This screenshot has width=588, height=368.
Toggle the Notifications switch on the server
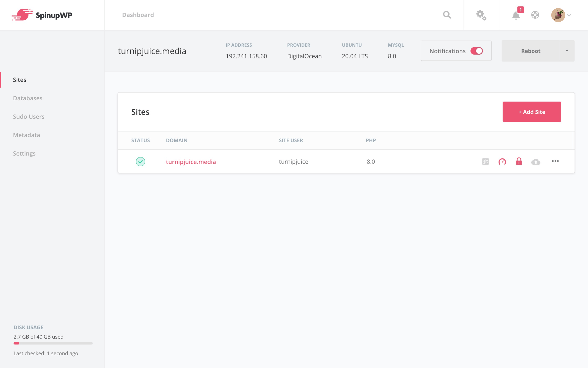[x=477, y=51]
